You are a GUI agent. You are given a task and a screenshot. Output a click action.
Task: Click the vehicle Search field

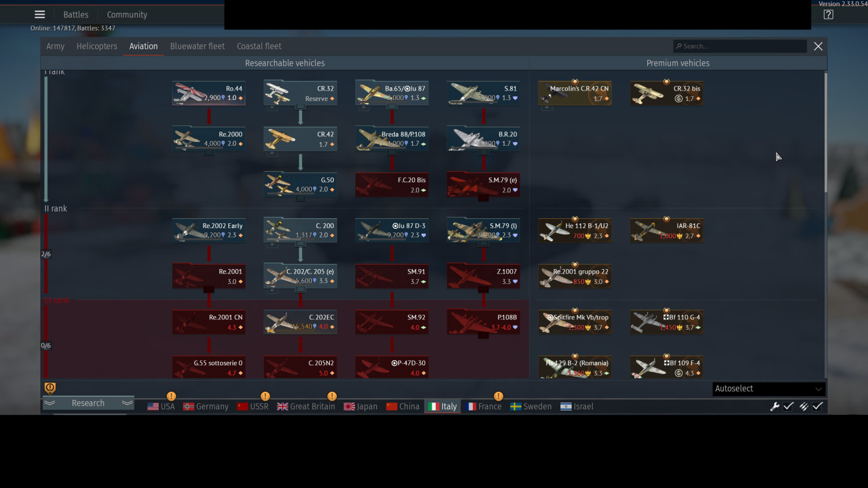point(740,47)
